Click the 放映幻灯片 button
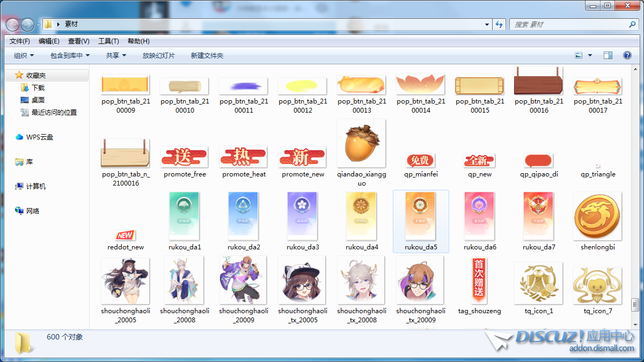 [x=158, y=55]
